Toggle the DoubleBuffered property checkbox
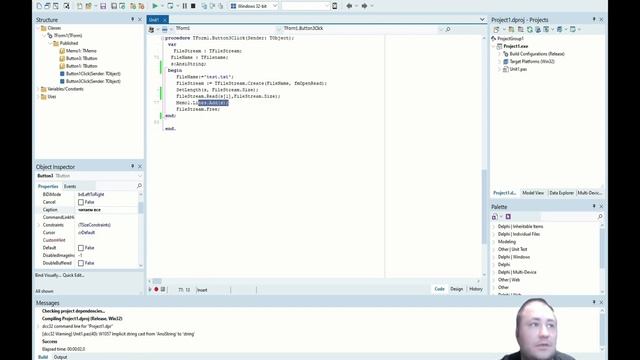The image size is (640, 360). [x=81, y=263]
